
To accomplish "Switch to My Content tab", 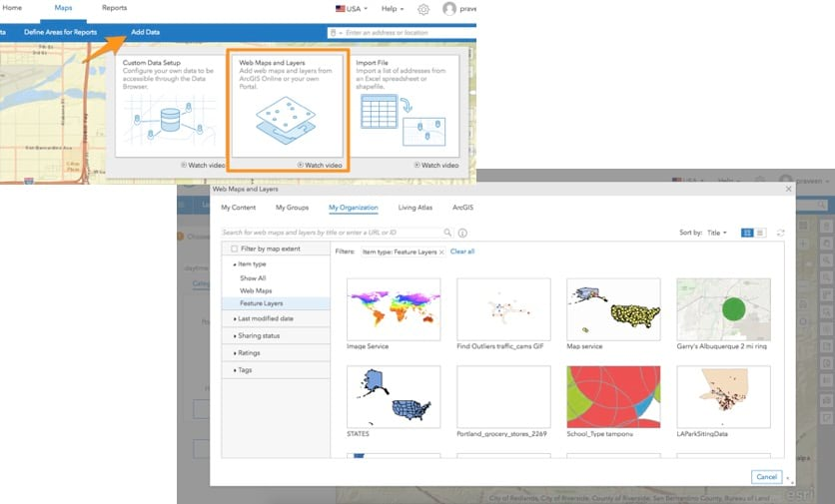I will [238, 208].
